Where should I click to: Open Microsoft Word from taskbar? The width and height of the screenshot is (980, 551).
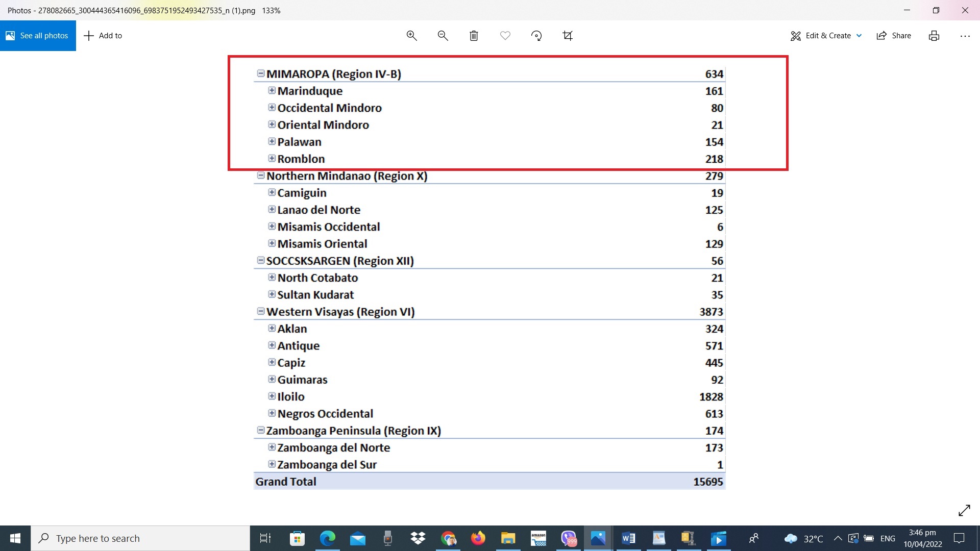click(x=628, y=538)
